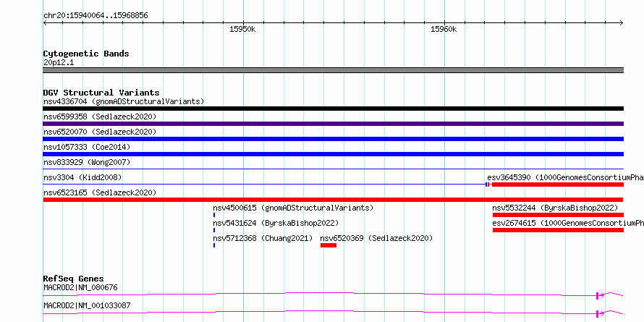Image resolution: width=644 pixels, height=322 pixels.
Task: Select the short red nsv6520369 bar
Action: (x=329, y=245)
